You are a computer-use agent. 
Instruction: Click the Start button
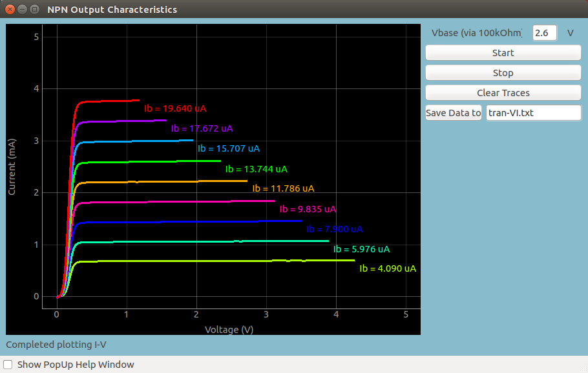click(x=503, y=53)
